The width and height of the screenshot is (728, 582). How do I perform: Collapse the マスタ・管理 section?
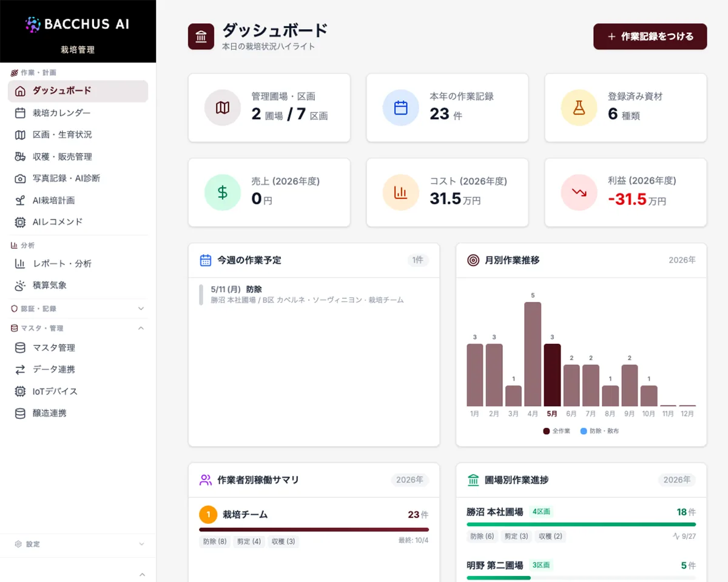pos(78,328)
